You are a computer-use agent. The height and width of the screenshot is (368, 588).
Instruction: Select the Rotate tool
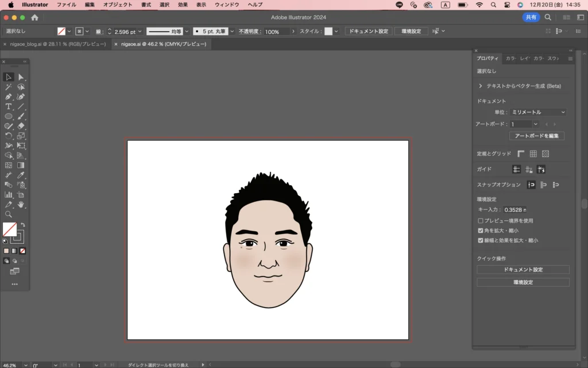coord(9,136)
